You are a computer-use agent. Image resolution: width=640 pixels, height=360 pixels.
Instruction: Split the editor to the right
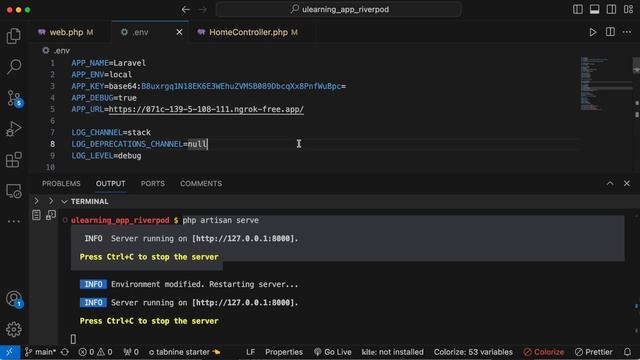[x=610, y=32]
